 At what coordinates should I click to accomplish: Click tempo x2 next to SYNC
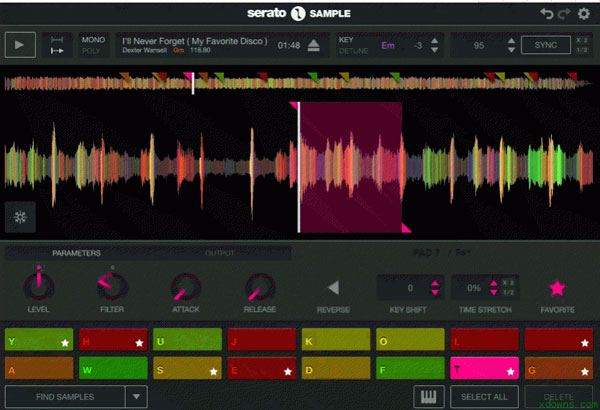pos(582,40)
